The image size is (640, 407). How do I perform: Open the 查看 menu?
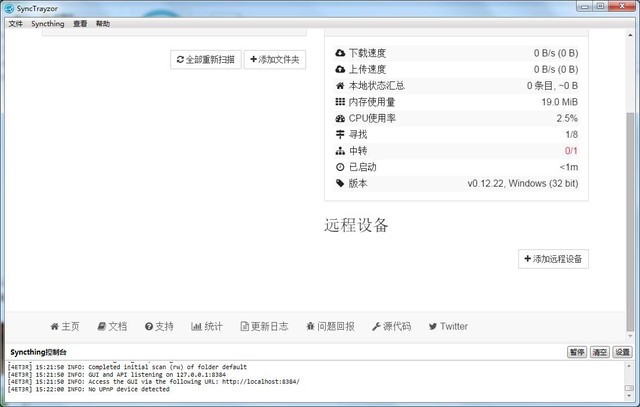coord(80,24)
